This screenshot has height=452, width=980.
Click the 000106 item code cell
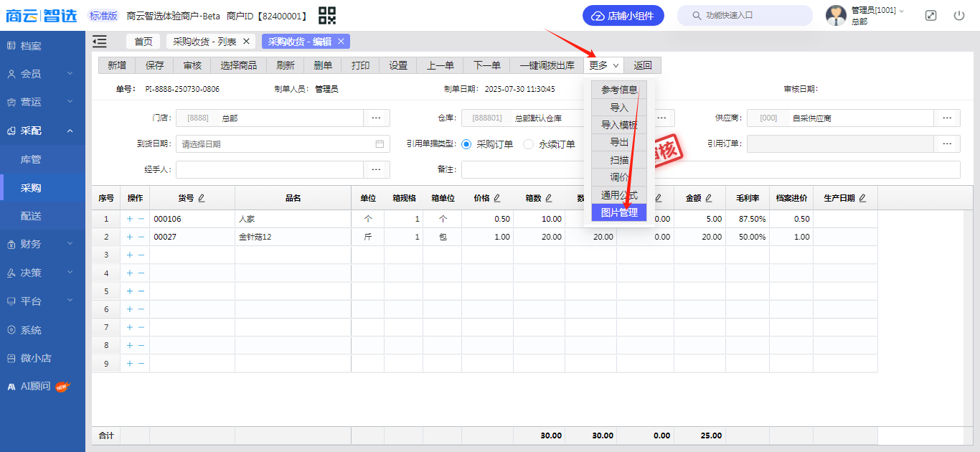point(192,219)
